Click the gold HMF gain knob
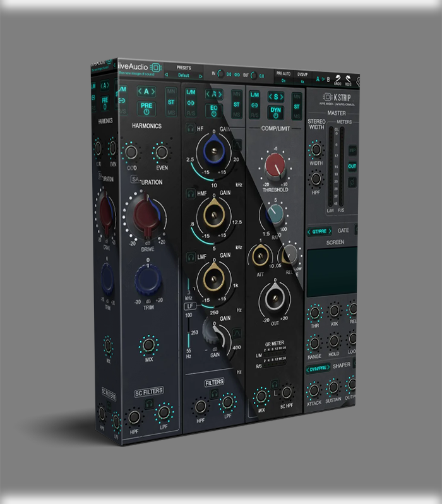This screenshot has width=442, height=504. click(x=214, y=214)
